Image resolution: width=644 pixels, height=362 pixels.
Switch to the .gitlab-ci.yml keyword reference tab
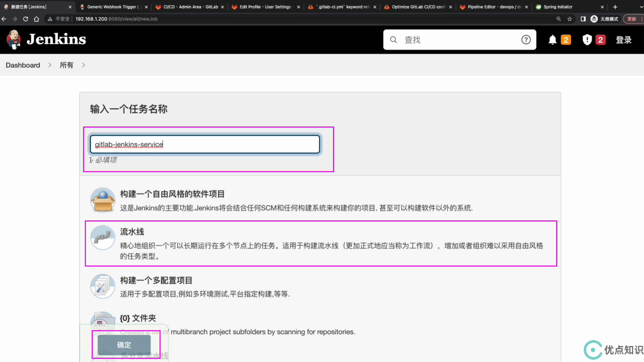(342, 7)
